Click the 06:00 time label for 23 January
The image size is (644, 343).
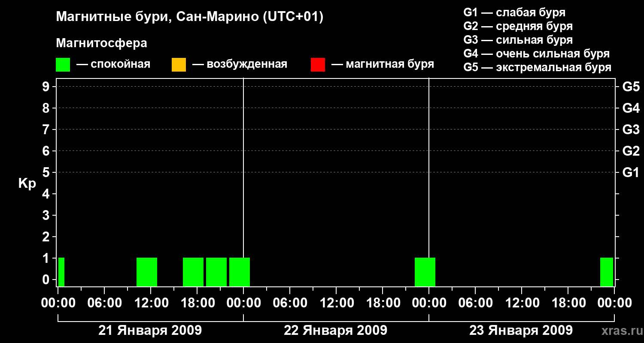tap(475, 303)
